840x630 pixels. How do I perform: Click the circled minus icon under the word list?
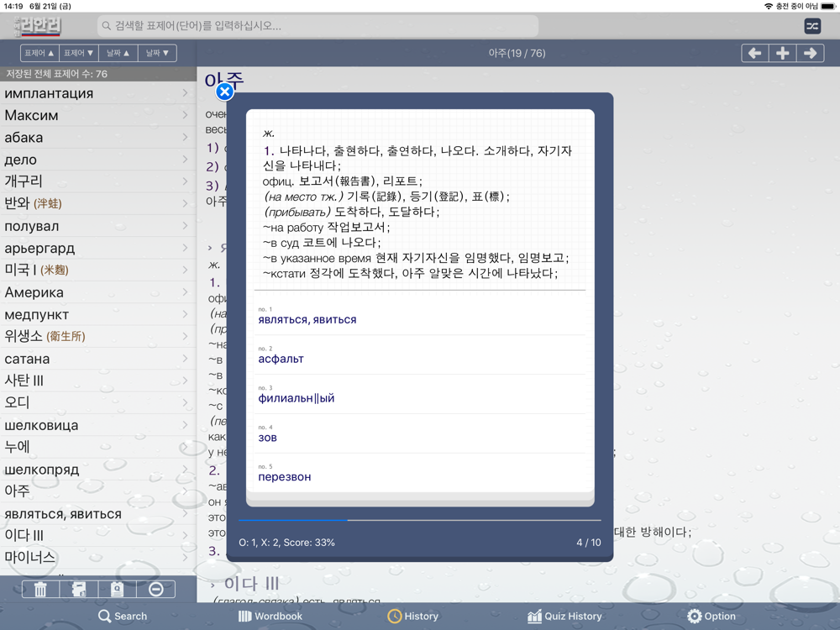[155, 589]
